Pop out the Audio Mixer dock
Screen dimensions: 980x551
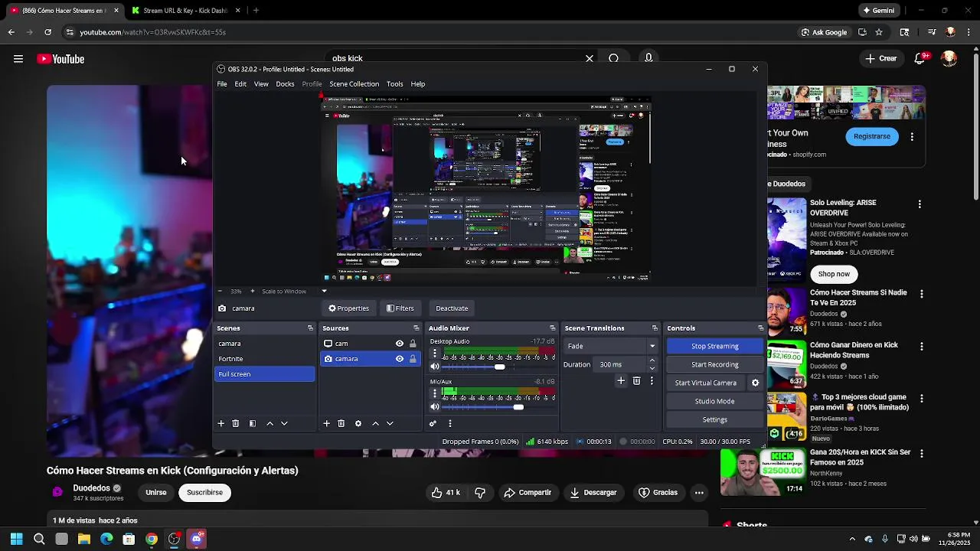[x=552, y=328]
